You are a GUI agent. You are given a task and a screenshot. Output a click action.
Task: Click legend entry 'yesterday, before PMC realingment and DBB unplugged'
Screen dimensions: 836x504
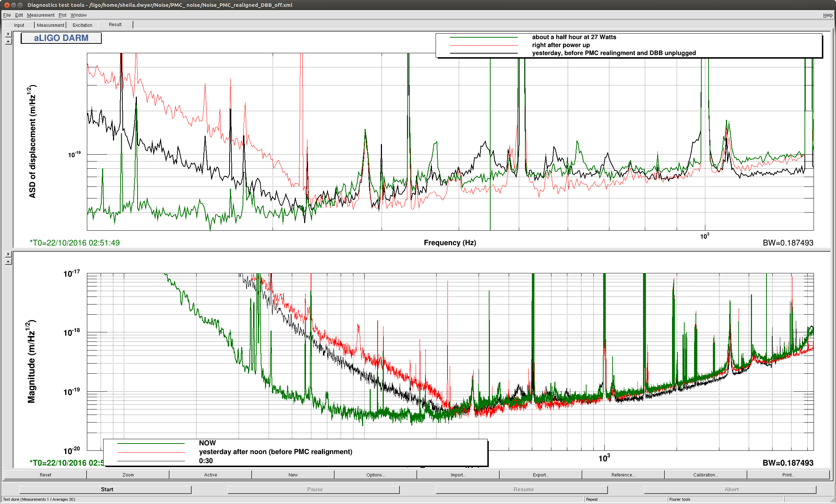coord(614,53)
